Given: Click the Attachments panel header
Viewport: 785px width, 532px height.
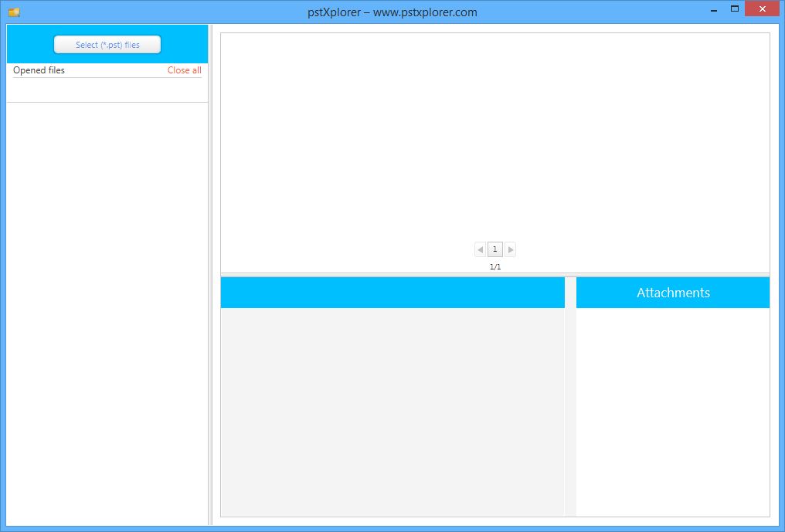Looking at the screenshot, I should pos(673,293).
